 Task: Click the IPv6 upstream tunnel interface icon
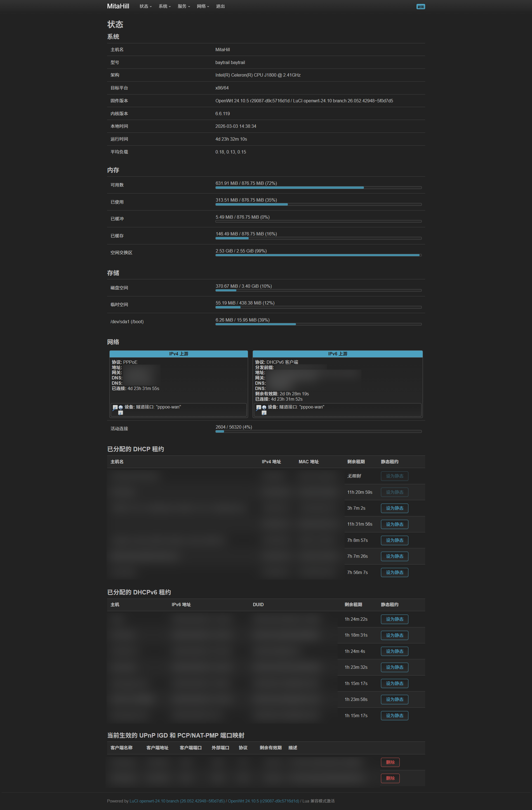coord(258,407)
